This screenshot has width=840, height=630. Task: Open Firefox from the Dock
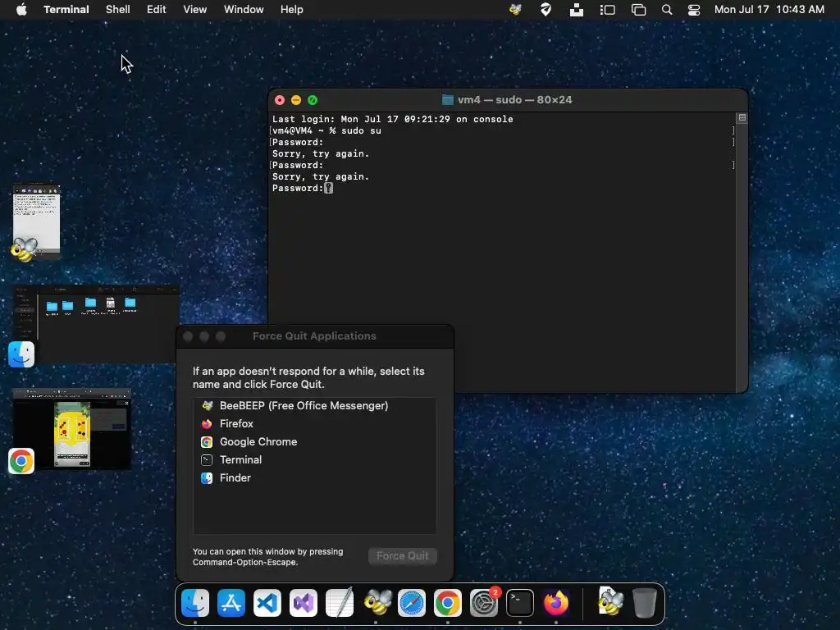tap(556, 603)
